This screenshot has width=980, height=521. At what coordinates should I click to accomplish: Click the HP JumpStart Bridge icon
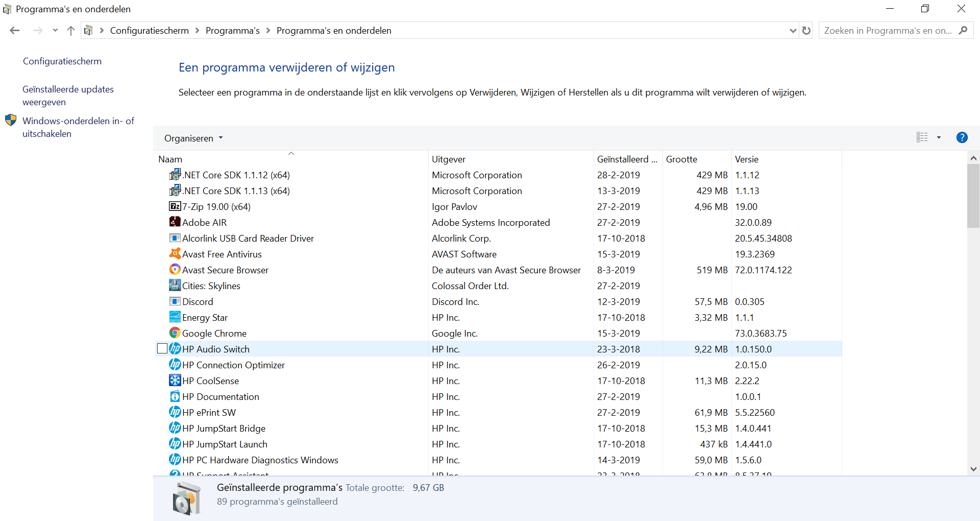click(x=175, y=428)
